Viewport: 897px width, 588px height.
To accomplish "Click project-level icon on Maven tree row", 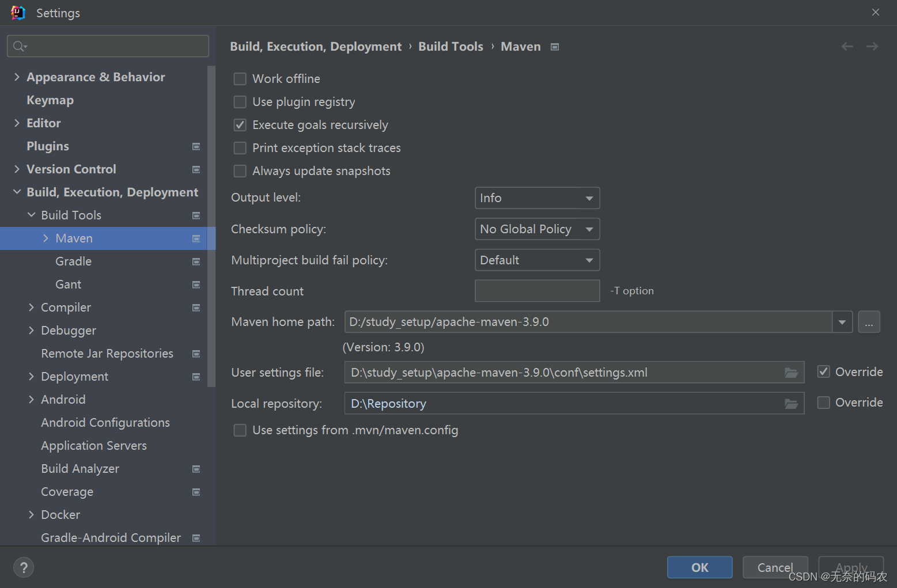I will tap(196, 238).
